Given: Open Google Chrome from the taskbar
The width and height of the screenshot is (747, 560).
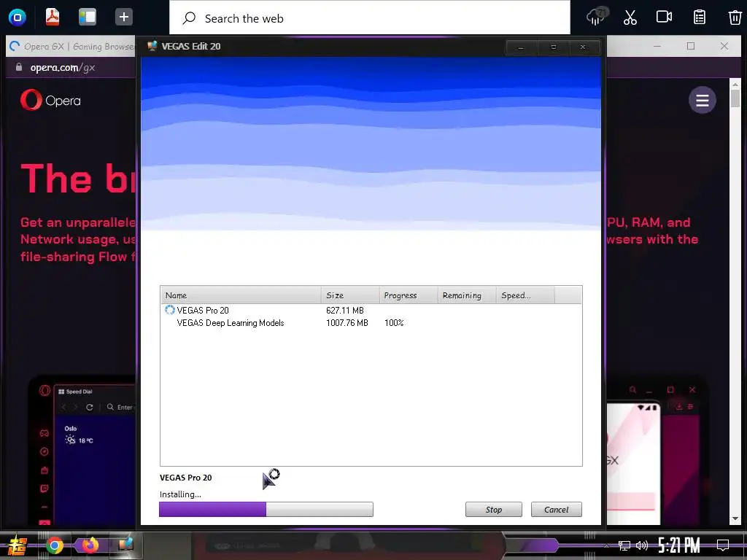Looking at the screenshot, I should tap(54, 545).
